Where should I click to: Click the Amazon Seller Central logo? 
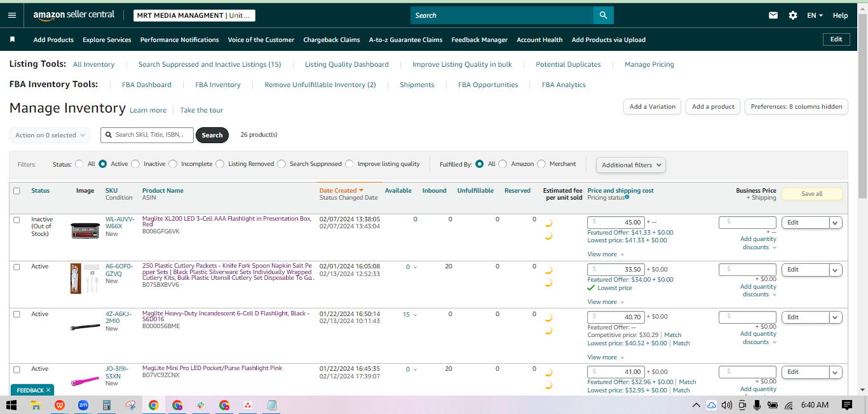pyautogui.click(x=74, y=15)
